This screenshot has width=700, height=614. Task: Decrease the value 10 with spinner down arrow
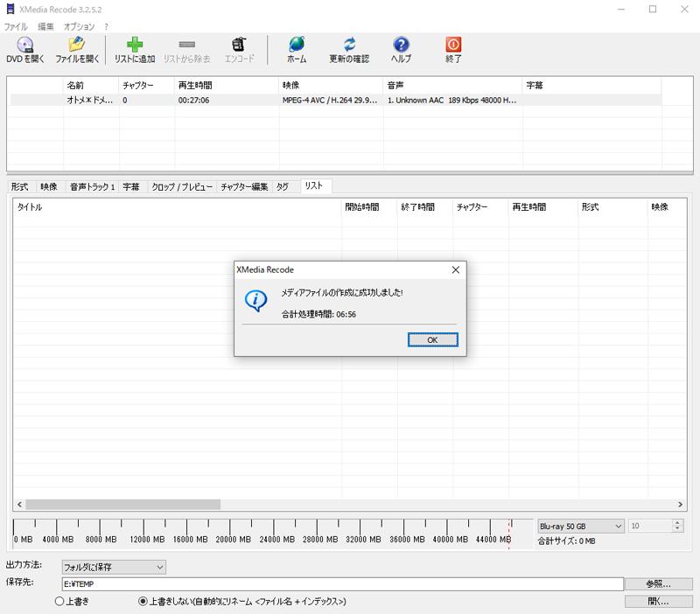click(x=677, y=530)
